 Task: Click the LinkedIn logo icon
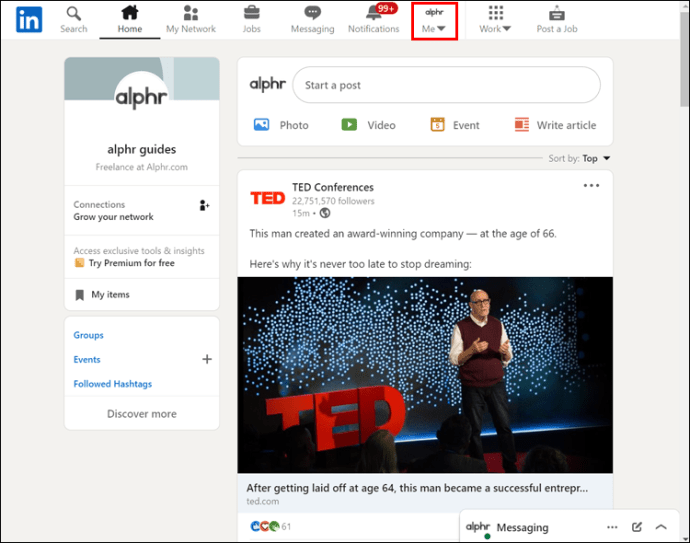coord(29,19)
